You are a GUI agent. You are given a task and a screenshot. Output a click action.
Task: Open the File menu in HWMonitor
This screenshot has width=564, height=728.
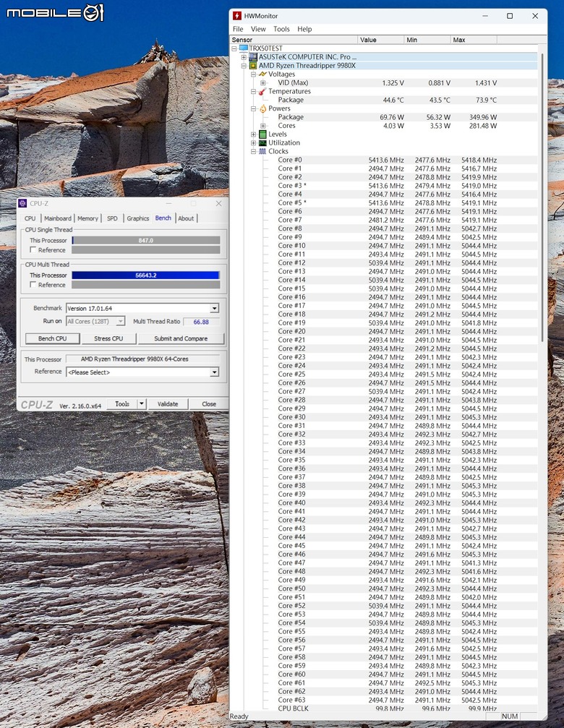tap(238, 29)
